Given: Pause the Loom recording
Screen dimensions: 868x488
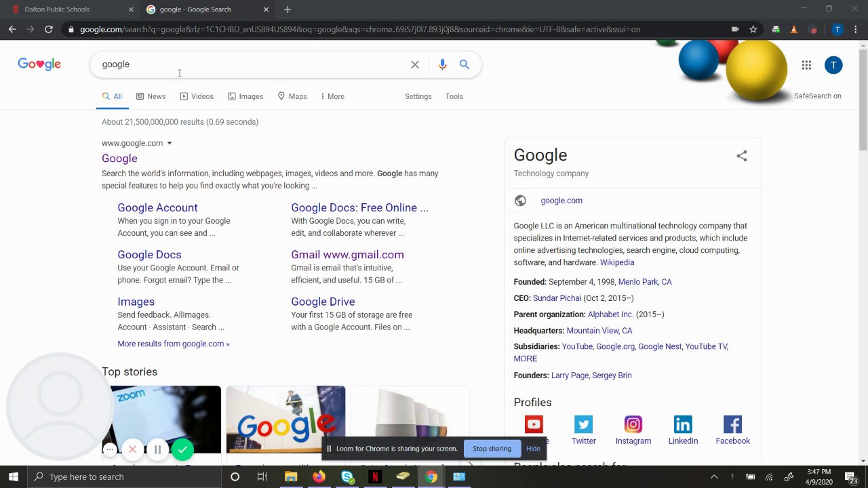Looking at the screenshot, I should click(x=157, y=449).
